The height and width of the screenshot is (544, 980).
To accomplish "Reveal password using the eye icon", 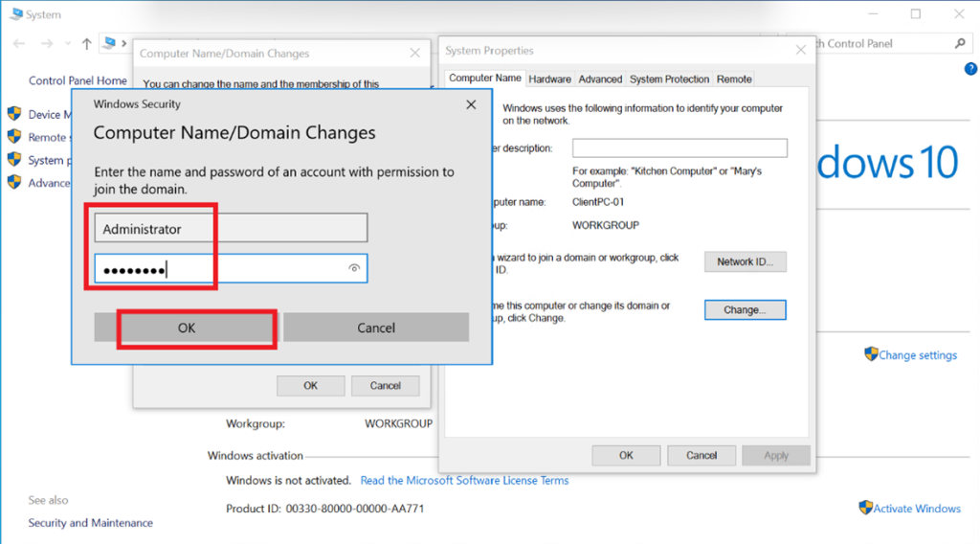I will click(x=354, y=269).
